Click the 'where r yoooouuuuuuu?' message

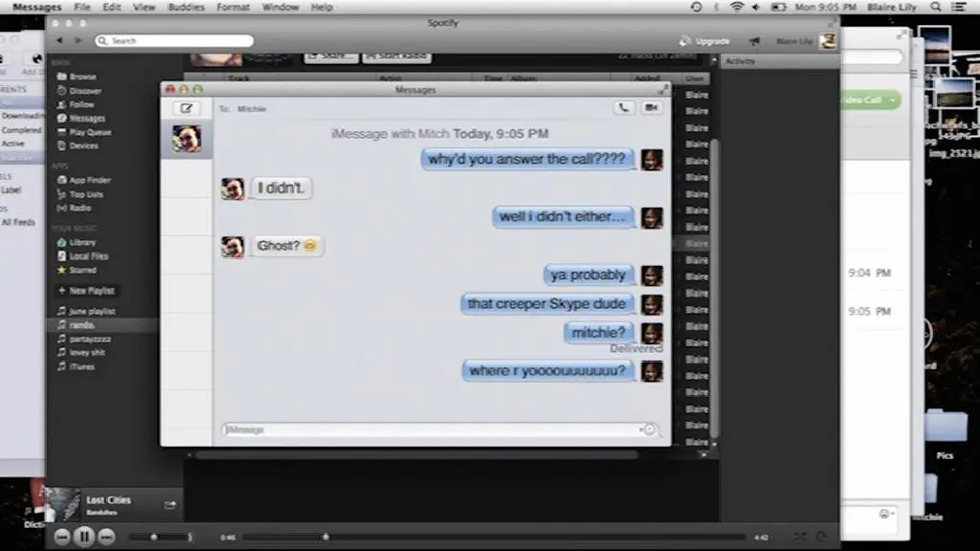click(547, 370)
